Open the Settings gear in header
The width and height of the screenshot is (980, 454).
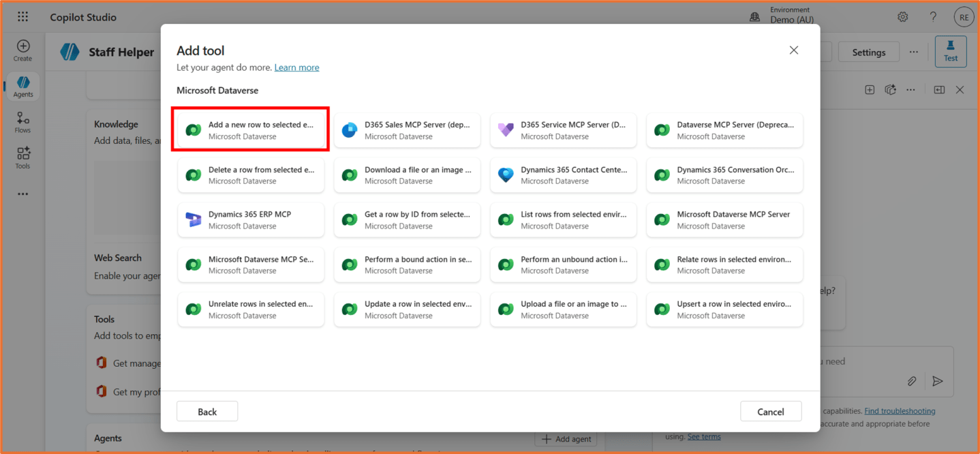click(902, 17)
